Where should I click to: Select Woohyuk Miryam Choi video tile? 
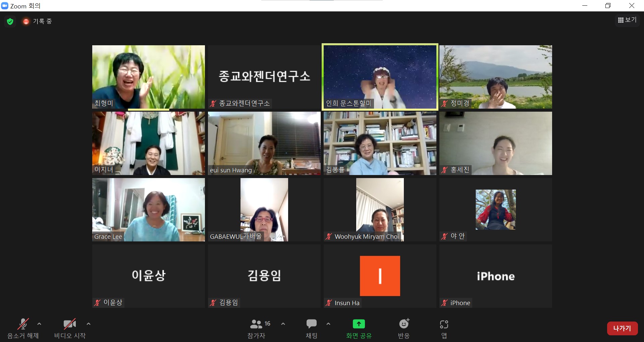380,210
